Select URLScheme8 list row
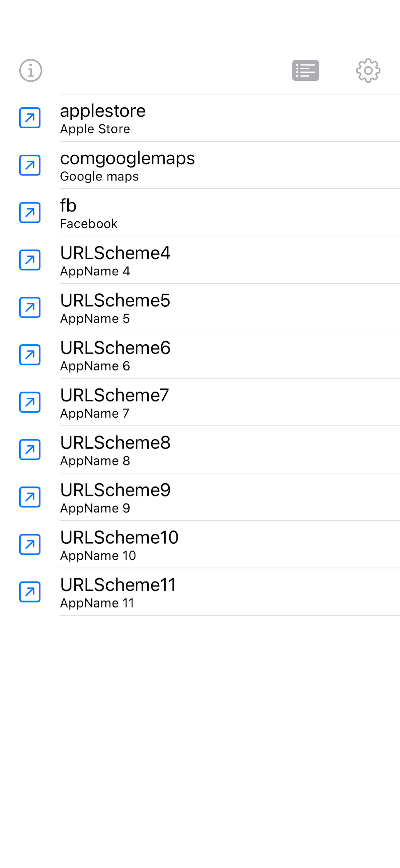The width and height of the screenshot is (400, 868). click(230, 450)
